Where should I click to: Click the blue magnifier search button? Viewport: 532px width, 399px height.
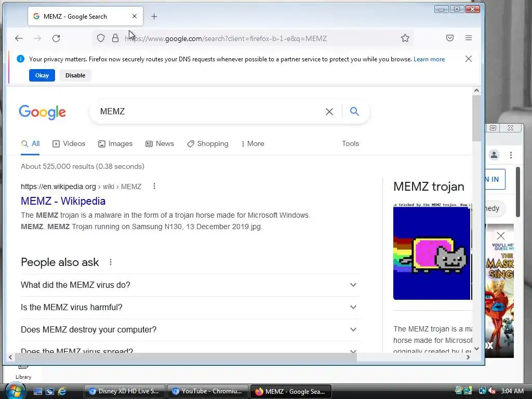point(354,111)
